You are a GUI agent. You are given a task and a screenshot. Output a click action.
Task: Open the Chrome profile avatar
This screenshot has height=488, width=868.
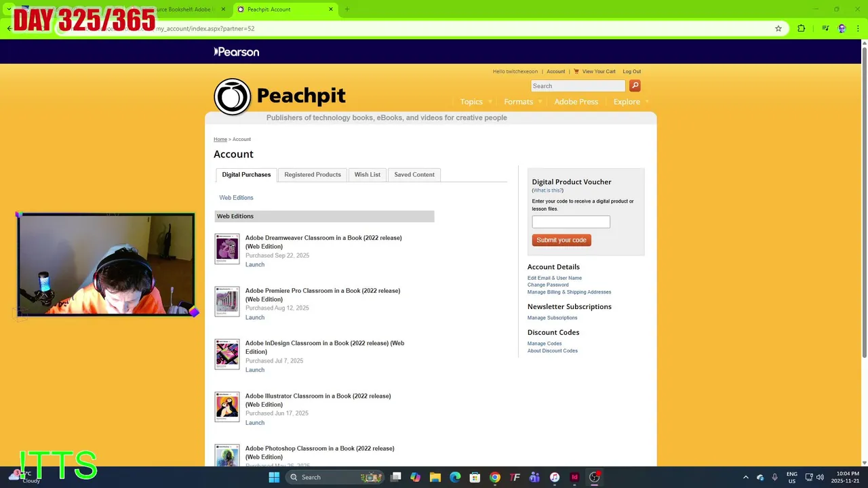click(842, 28)
